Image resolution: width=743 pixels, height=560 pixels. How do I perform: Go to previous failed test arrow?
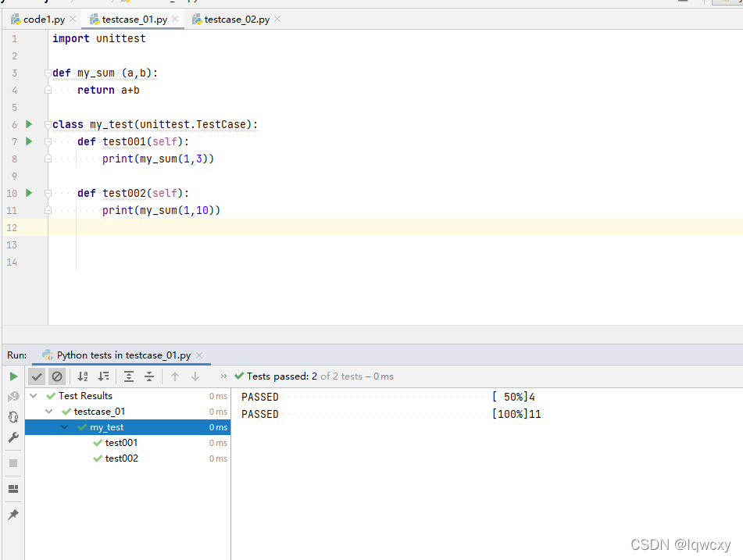click(175, 376)
